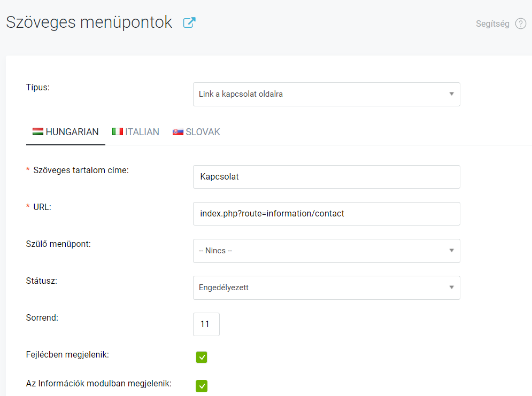
Task: Click the Hungarian flag icon
Action: pos(38,131)
